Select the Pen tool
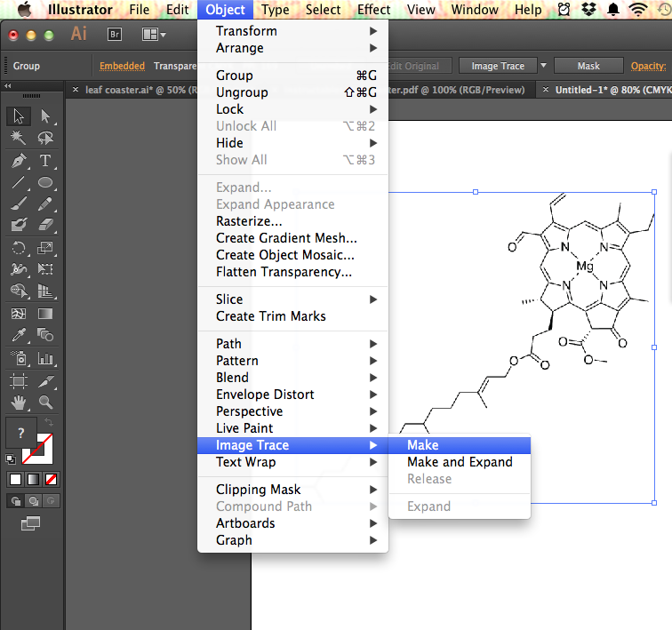This screenshot has height=630, width=672. pyautogui.click(x=19, y=161)
